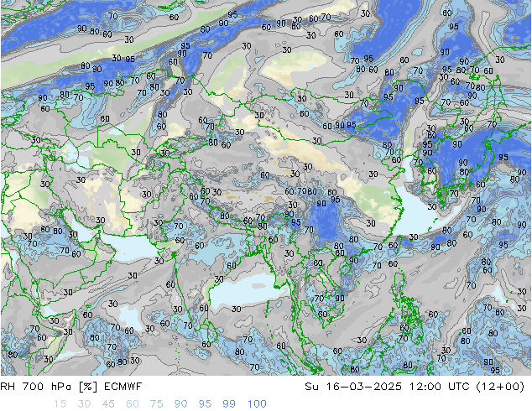Click legend value 45 in the color scale
The width and height of the screenshot is (532, 411).
click(x=108, y=404)
